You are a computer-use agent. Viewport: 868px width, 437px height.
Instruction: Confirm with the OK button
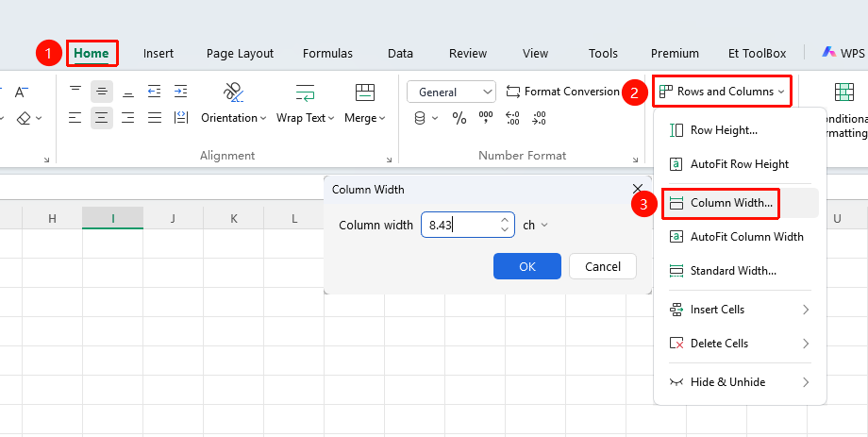(527, 266)
